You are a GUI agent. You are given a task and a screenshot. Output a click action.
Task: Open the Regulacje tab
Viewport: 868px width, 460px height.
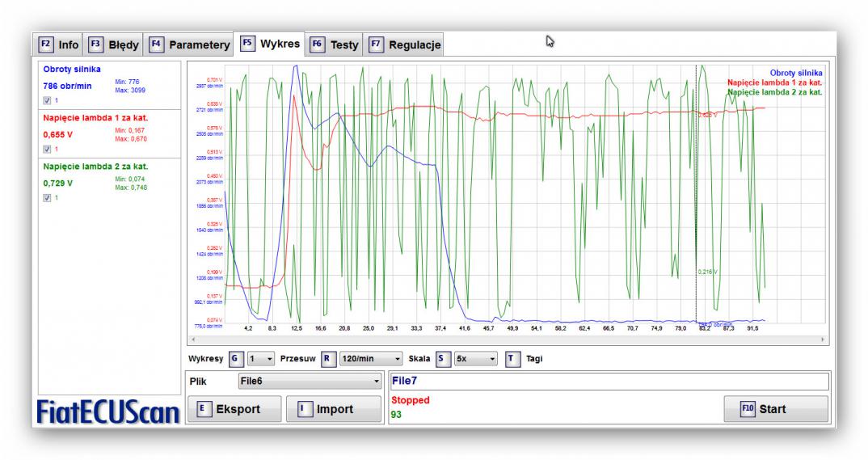point(405,44)
